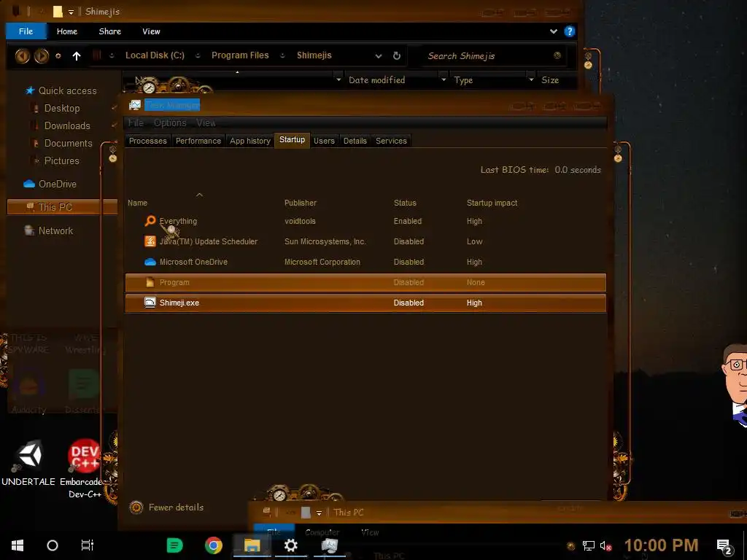
Task: Open Google Chrome from taskbar
Action: click(x=214, y=545)
